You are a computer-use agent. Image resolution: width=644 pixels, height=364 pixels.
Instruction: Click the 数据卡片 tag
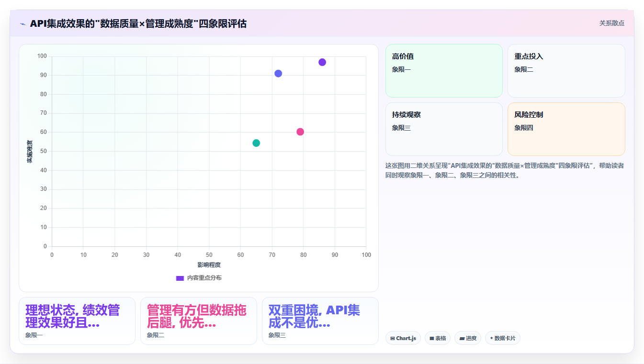point(503,338)
